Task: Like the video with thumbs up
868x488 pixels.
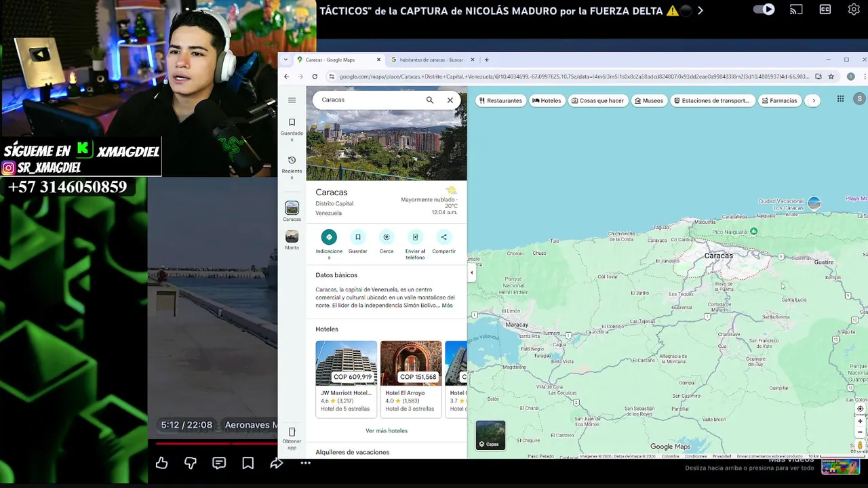Action: click(x=161, y=463)
